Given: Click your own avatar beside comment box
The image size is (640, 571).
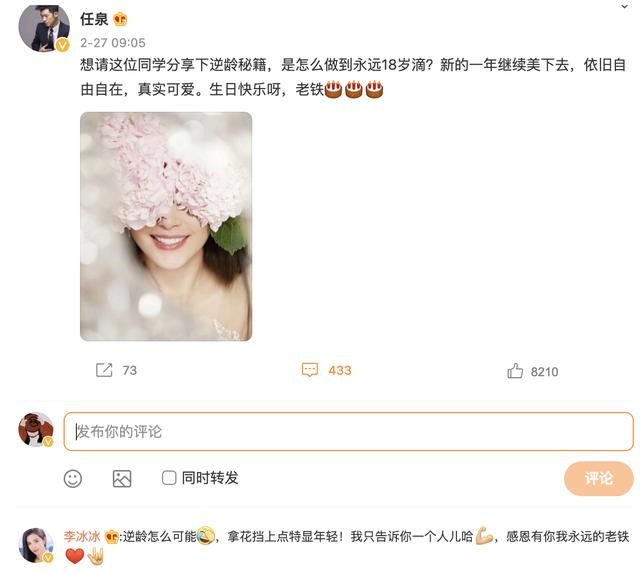Looking at the screenshot, I should (36, 429).
